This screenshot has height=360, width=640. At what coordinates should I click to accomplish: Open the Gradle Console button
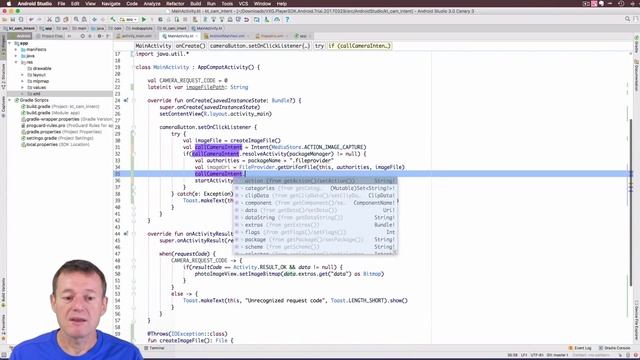pyautogui.click(x=615, y=348)
